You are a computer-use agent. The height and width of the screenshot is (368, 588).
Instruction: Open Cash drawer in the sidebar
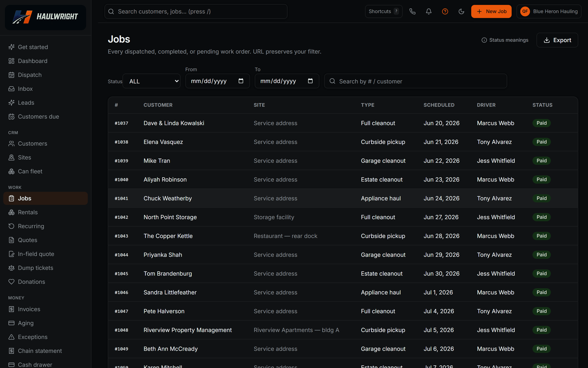click(x=46, y=364)
